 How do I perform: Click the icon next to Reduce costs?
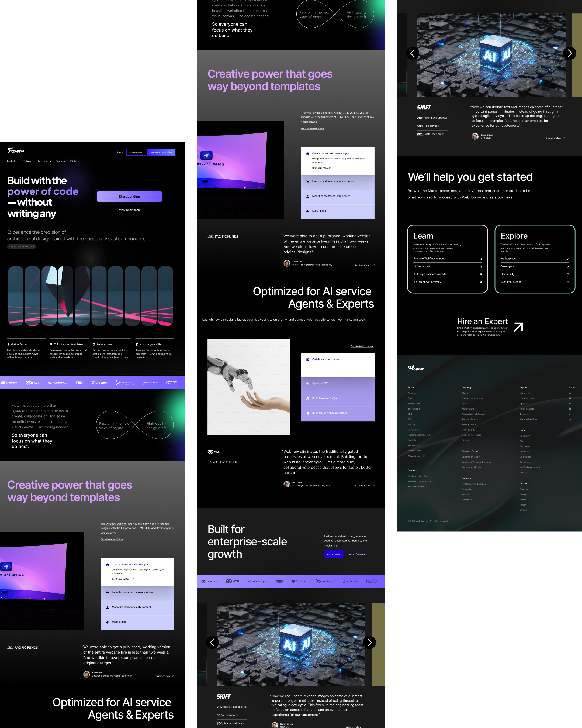[94, 344]
